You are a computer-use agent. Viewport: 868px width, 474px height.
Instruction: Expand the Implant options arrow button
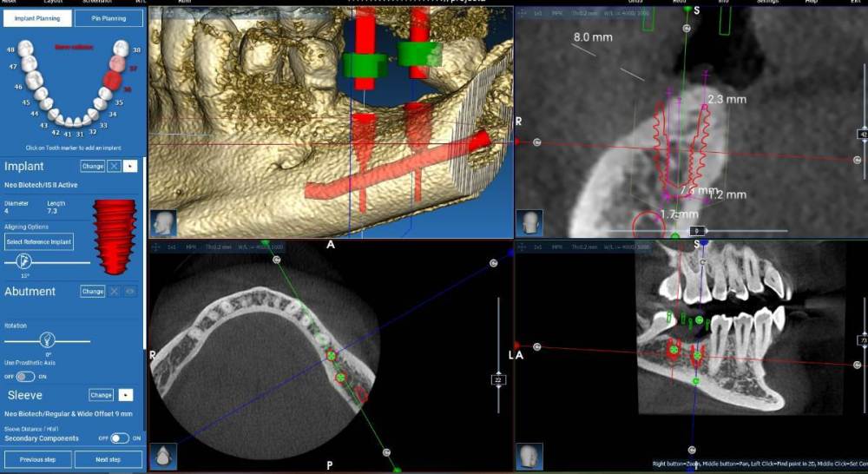(x=130, y=166)
